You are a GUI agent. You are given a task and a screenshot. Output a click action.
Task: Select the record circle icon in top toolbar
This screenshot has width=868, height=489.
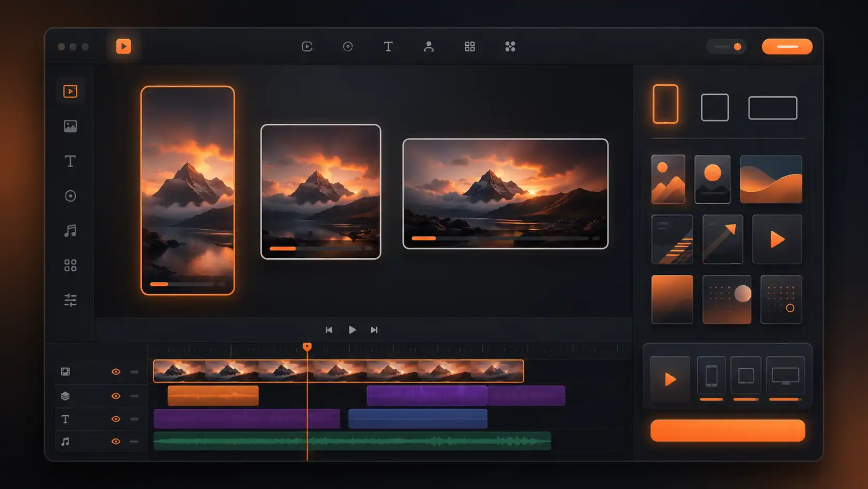[348, 46]
